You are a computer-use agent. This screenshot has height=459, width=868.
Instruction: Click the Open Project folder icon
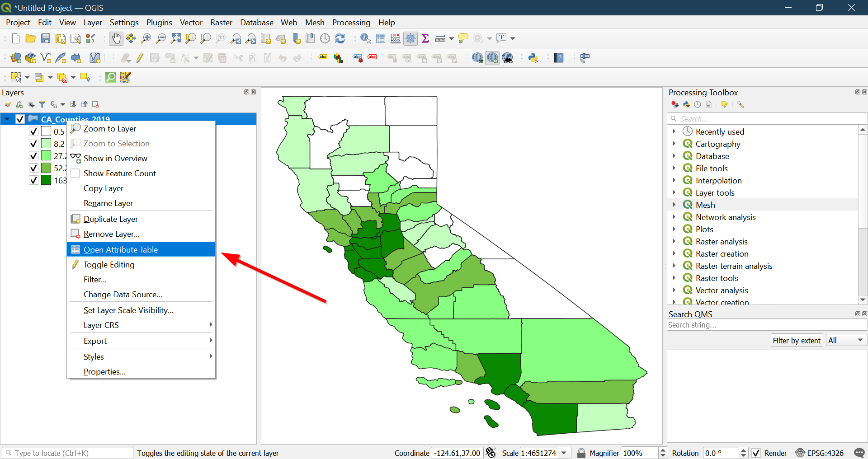coord(30,39)
